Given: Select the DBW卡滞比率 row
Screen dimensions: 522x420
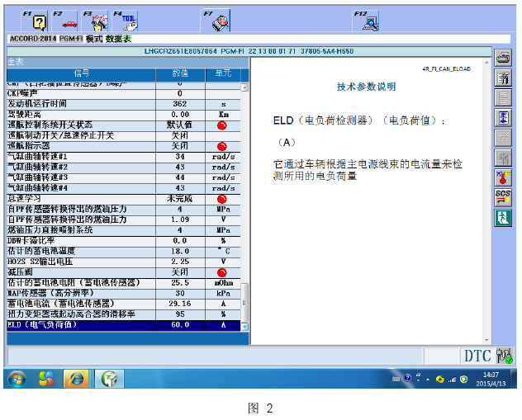Looking at the screenshot, I should (x=124, y=241).
